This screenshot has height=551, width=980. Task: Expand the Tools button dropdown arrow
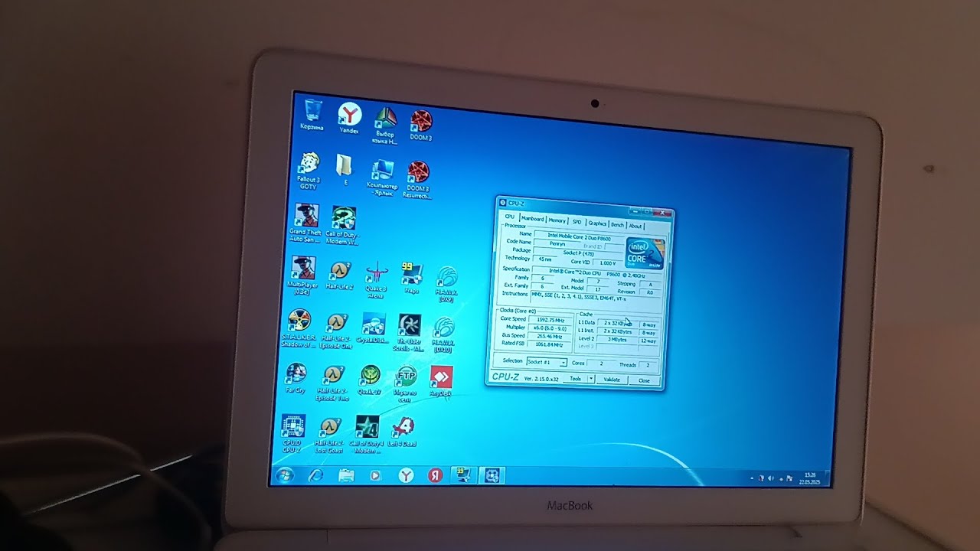pos(591,379)
